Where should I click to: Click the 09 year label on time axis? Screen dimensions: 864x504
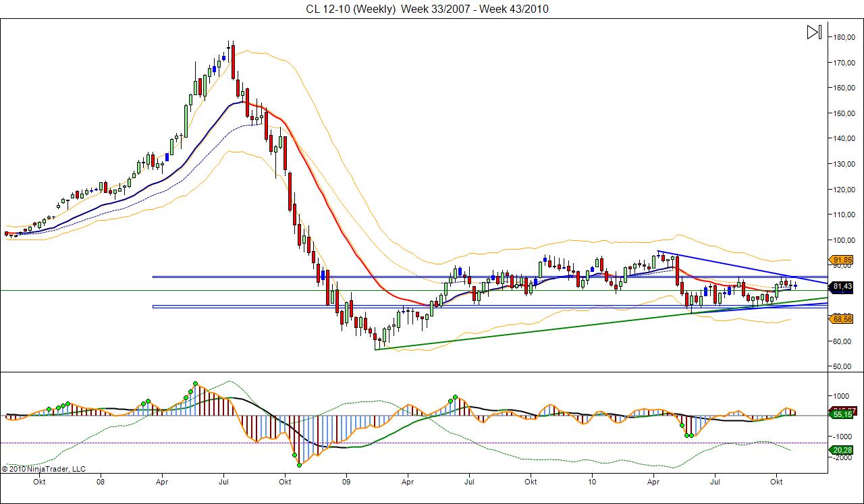click(x=346, y=482)
